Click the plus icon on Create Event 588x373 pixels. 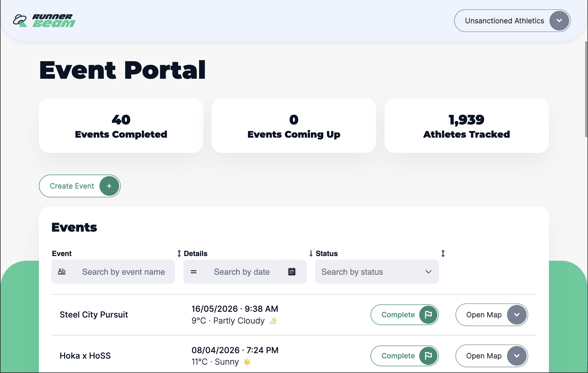click(109, 186)
